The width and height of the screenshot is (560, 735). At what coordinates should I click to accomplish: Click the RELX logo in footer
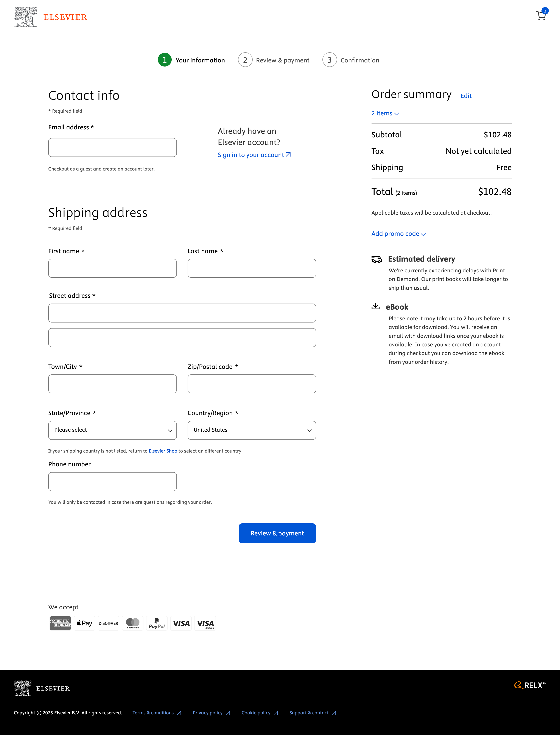point(530,685)
